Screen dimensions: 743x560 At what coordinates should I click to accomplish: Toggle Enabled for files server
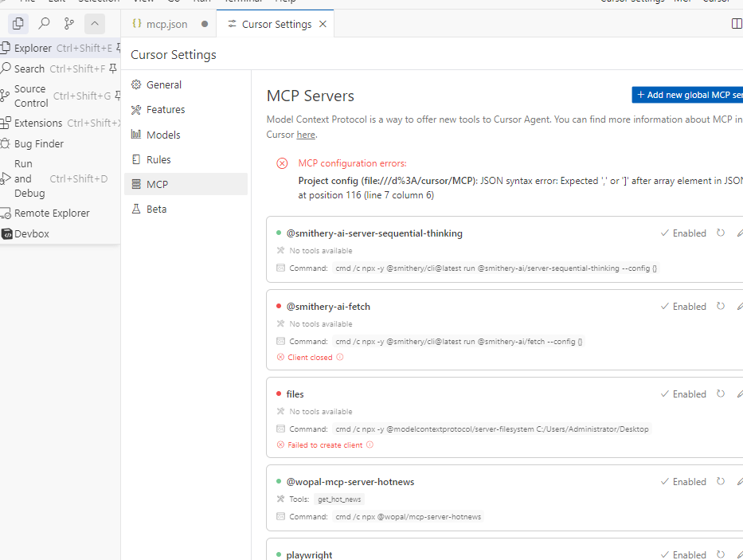[x=683, y=394]
